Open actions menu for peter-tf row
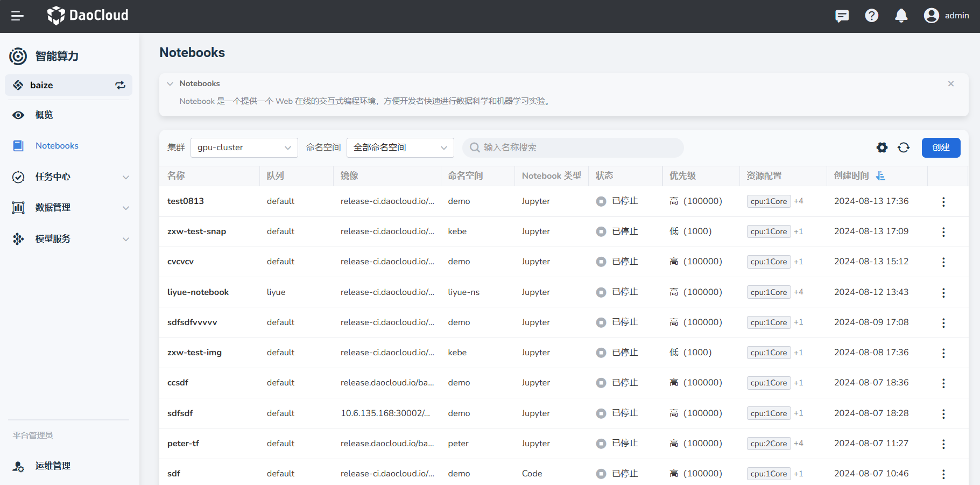Screen dimensions: 980x485 [x=943, y=444]
